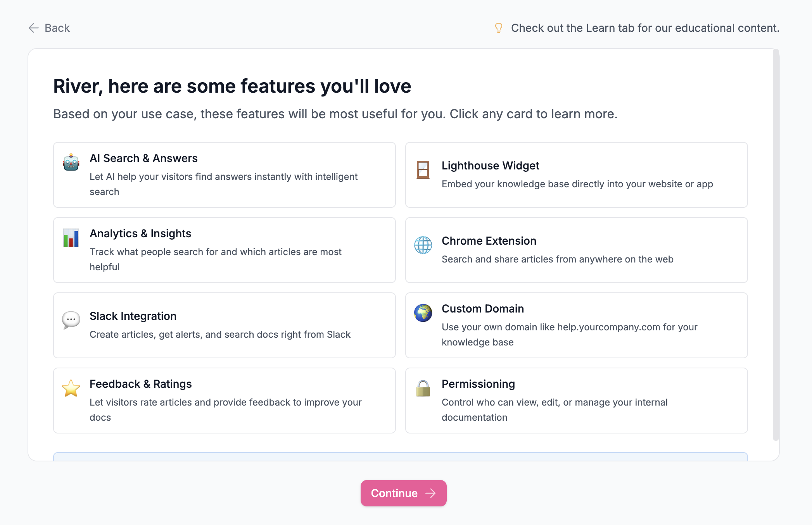This screenshot has width=812, height=525.
Task: Click the star Feedback & Ratings icon
Action: tap(71, 388)
